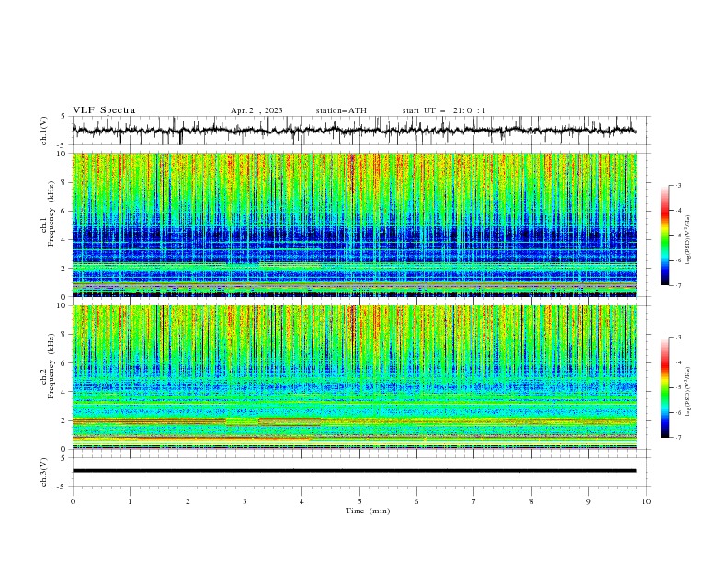Click time axis tick label "5"

tap(359, 501)
